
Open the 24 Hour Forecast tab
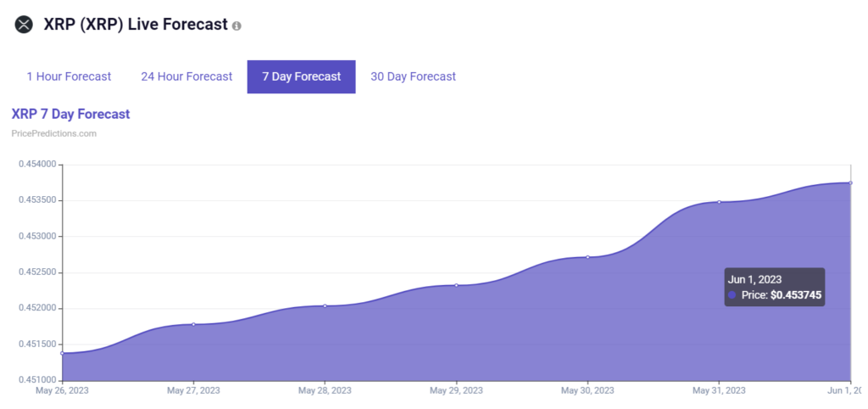pyautogui.click(x=186, y=76)
